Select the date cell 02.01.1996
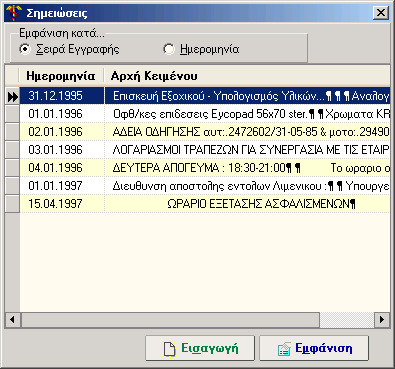This screenshot has height=369, width=395. tap(62, 132)
